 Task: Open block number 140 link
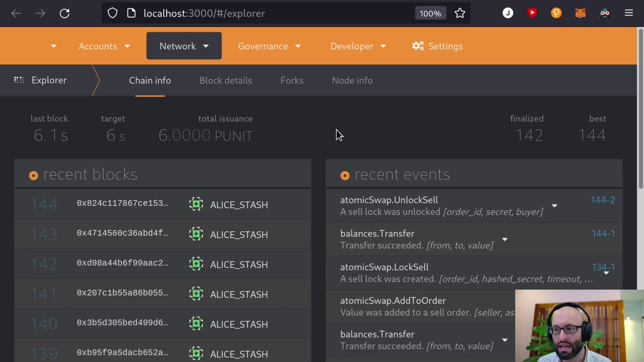44,324
